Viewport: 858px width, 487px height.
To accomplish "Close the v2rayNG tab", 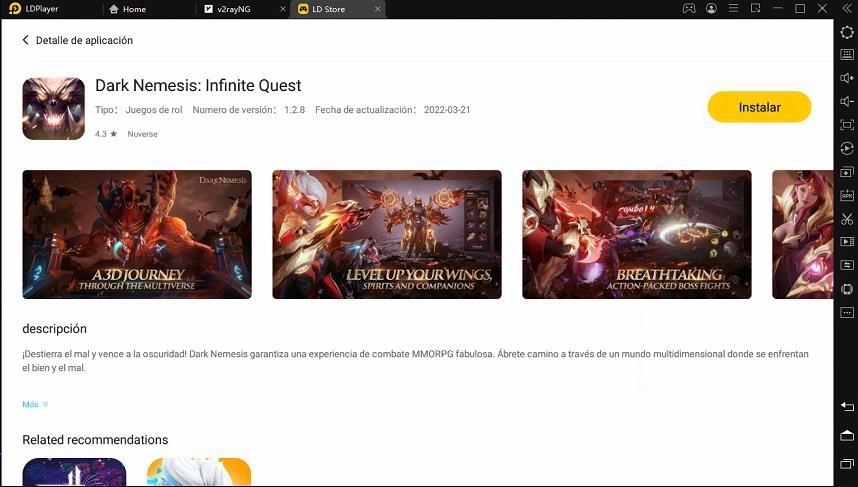I will click(x=283, y=9).
